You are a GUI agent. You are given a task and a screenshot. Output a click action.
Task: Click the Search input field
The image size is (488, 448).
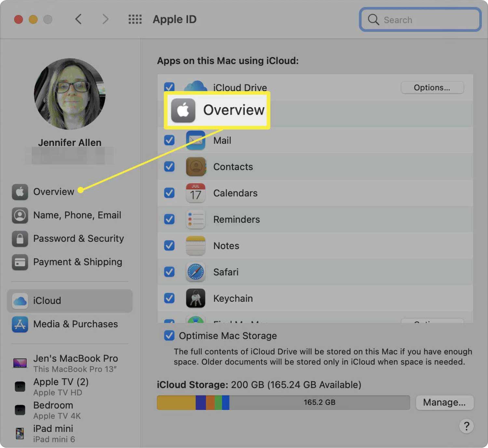(x=420, y=20)
